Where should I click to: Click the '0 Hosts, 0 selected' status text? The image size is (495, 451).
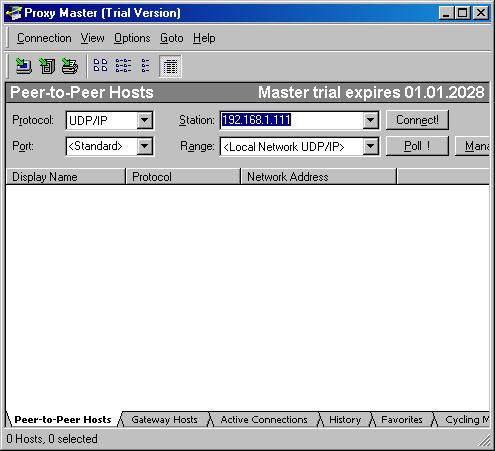point(52,439)
